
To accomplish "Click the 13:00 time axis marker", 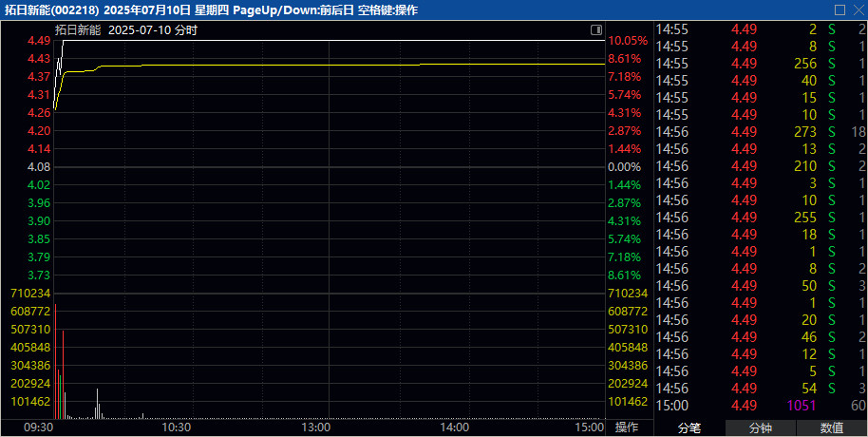I will click(x=315, y=427).
